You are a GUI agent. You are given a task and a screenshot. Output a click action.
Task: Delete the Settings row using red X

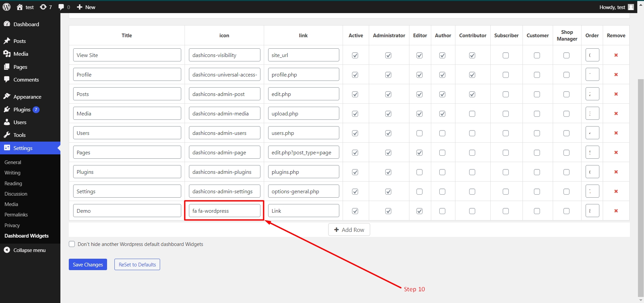(616, 191)
